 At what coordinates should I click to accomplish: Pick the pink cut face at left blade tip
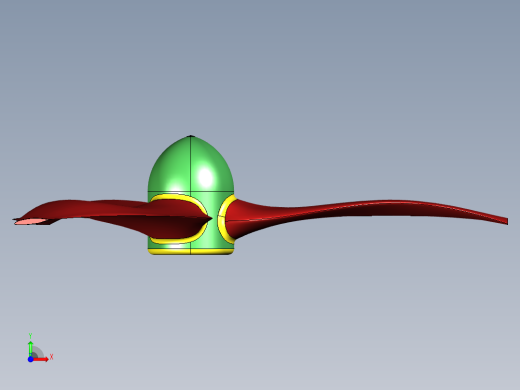pyautogui.click(x=31, y=221)
